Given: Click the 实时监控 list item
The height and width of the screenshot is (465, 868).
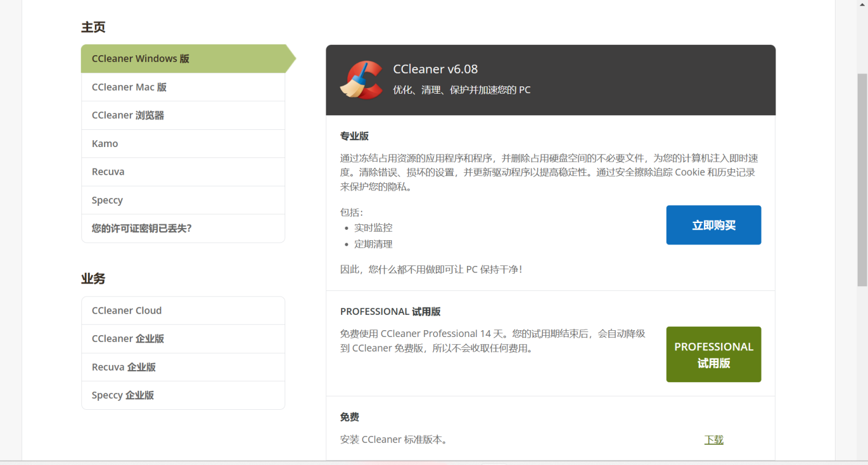Looking at the screenshot, I should pyautogui.click(x=374, y=227).
